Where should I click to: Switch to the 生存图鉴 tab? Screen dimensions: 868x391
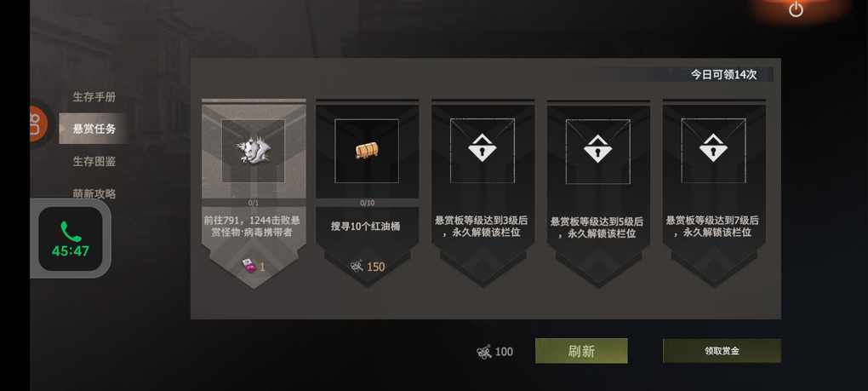tap(94, 162)
